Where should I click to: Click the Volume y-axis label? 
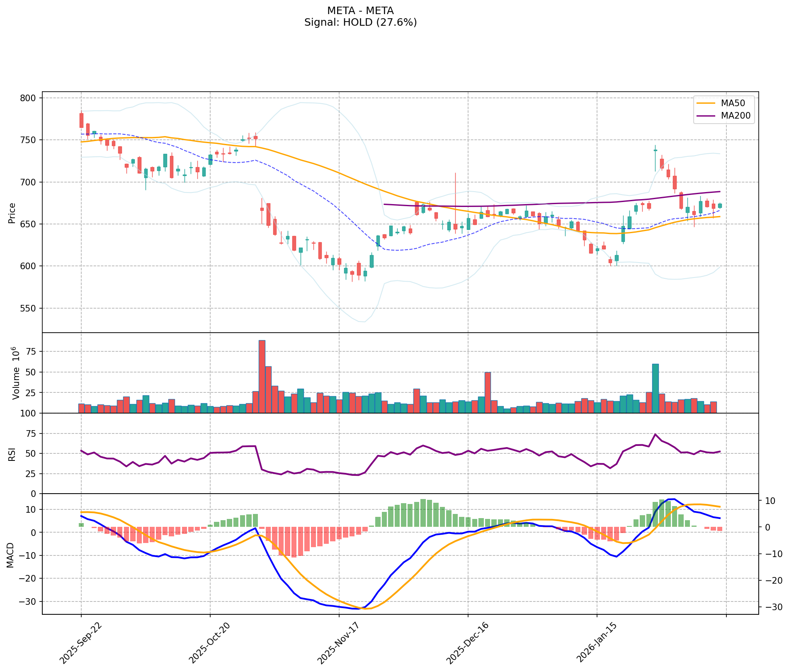pyautogui.click(x=16, y=373)
